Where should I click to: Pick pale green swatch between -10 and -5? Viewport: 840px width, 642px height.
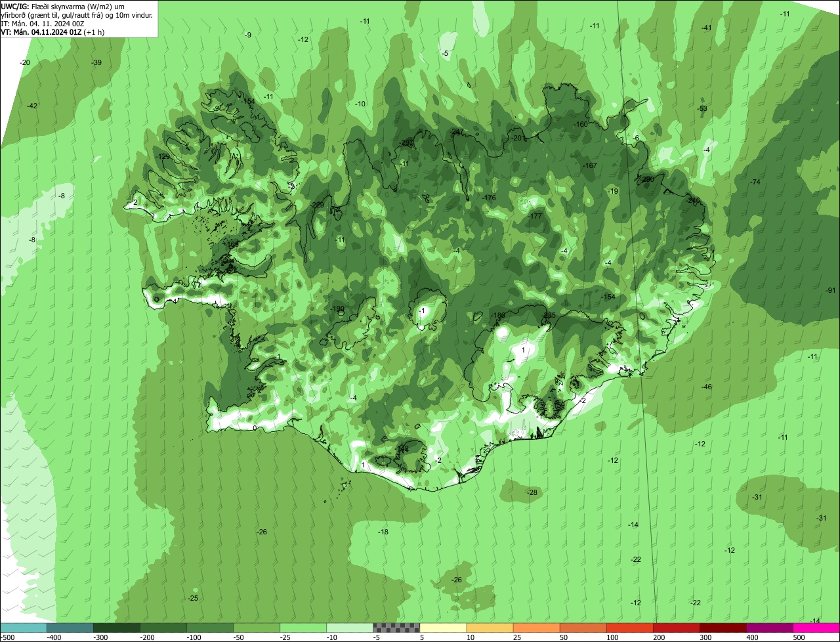pos(350,628)
